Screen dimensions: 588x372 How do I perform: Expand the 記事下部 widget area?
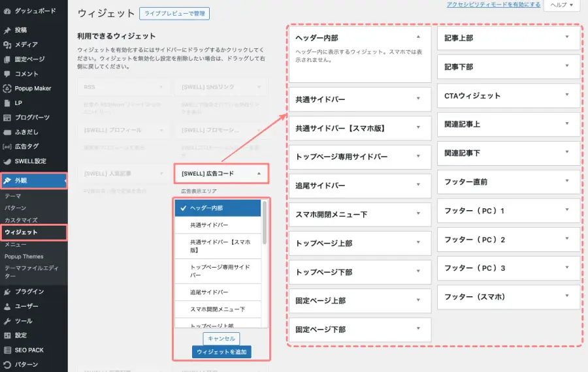[x=567, y=66]
